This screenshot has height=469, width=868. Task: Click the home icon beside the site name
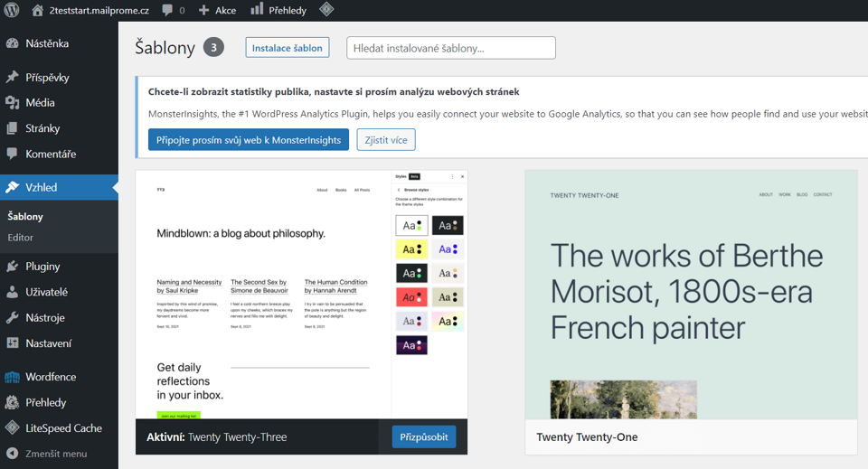(37, 10)
